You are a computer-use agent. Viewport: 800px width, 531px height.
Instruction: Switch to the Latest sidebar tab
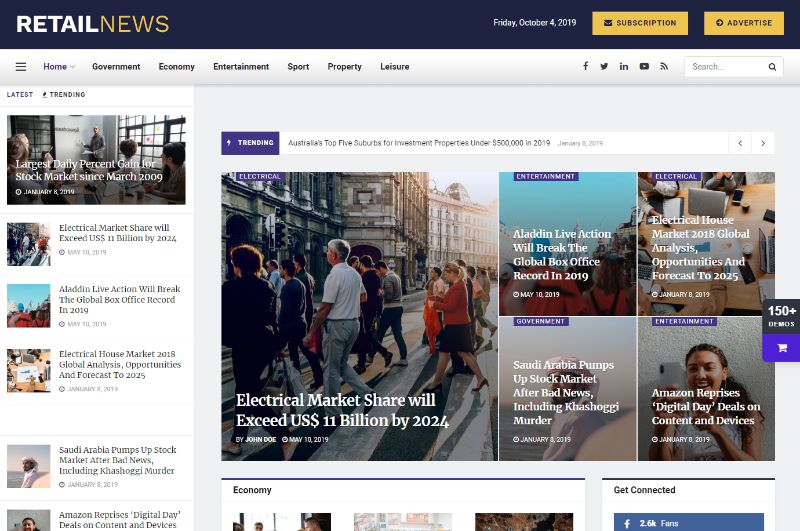(20, 94)
